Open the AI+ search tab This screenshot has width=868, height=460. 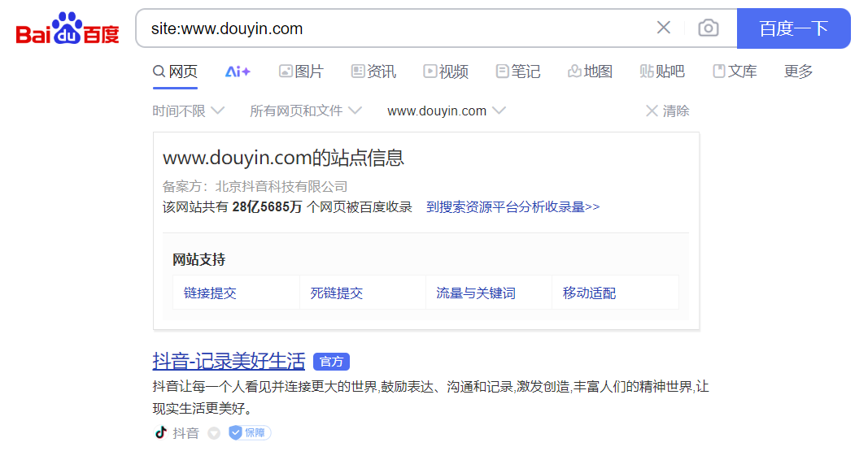(238, 72)
